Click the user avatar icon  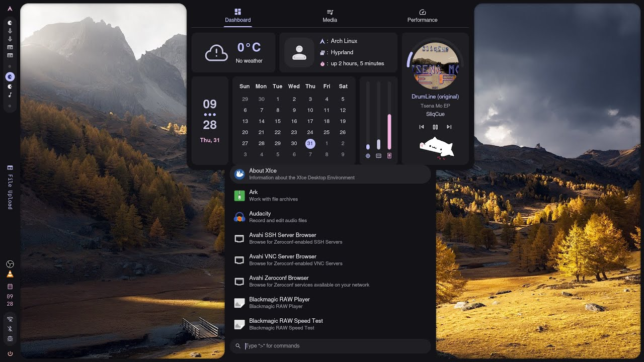299,52
